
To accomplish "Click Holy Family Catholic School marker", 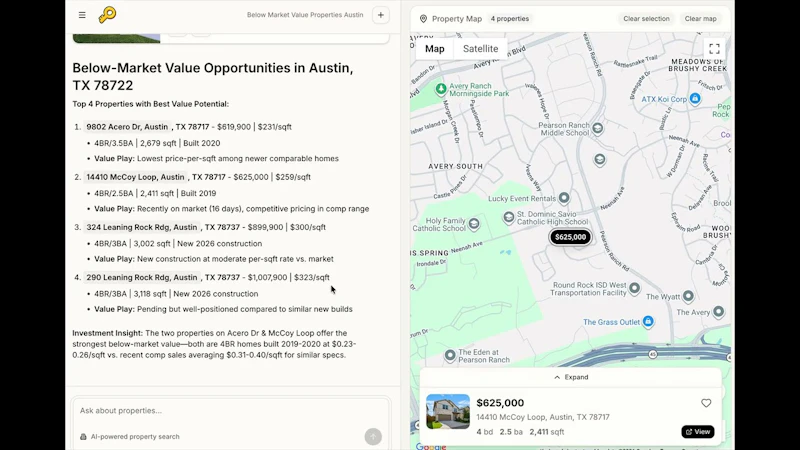I will pyautogui.click(x=474, y=223).
